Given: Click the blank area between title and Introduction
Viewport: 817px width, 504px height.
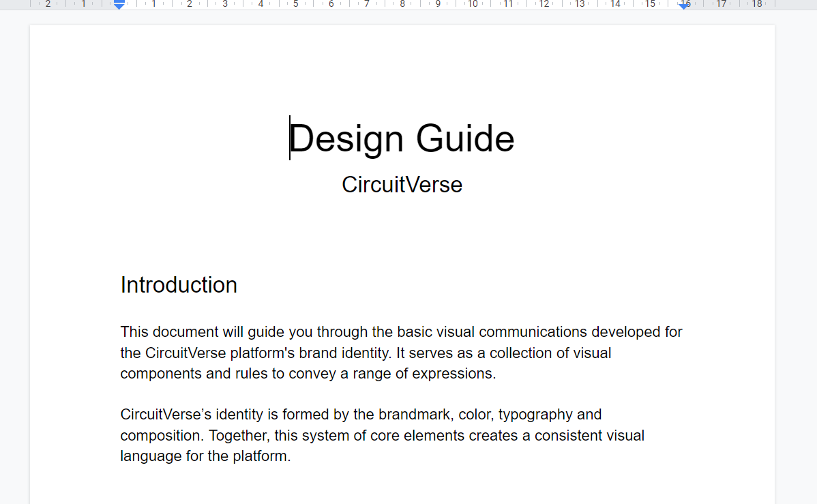Looking at the screenshot, I should [402, 232].
